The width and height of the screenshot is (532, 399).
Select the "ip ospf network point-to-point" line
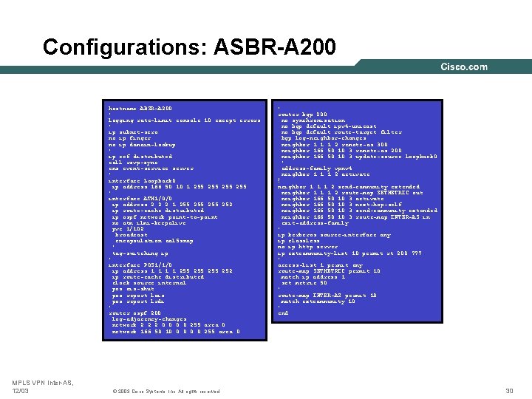tap(165, 217)
